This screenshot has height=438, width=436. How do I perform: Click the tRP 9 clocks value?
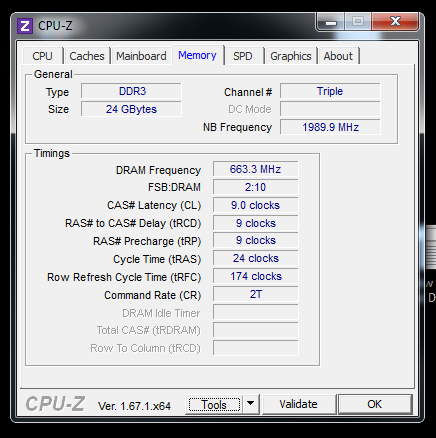(x=256, y=240)
